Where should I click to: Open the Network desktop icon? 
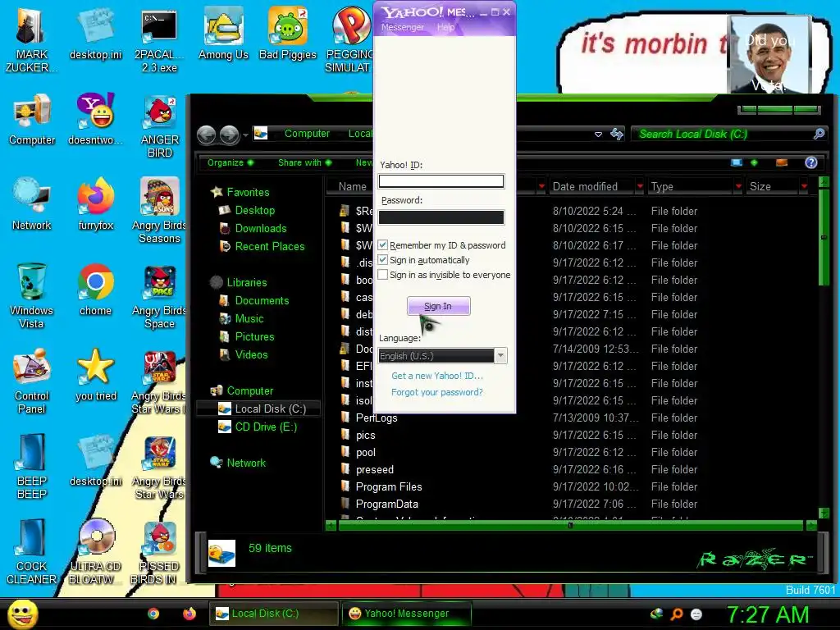click(32, 204)
